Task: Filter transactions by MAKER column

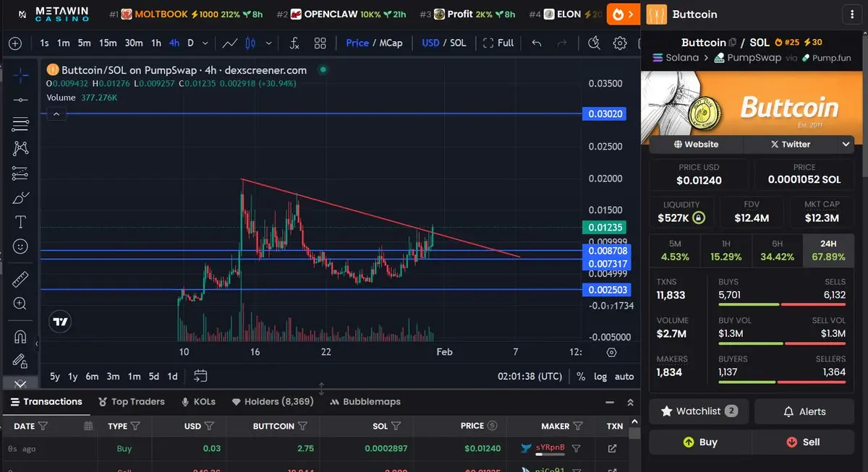Action: (x=576, y=426)
